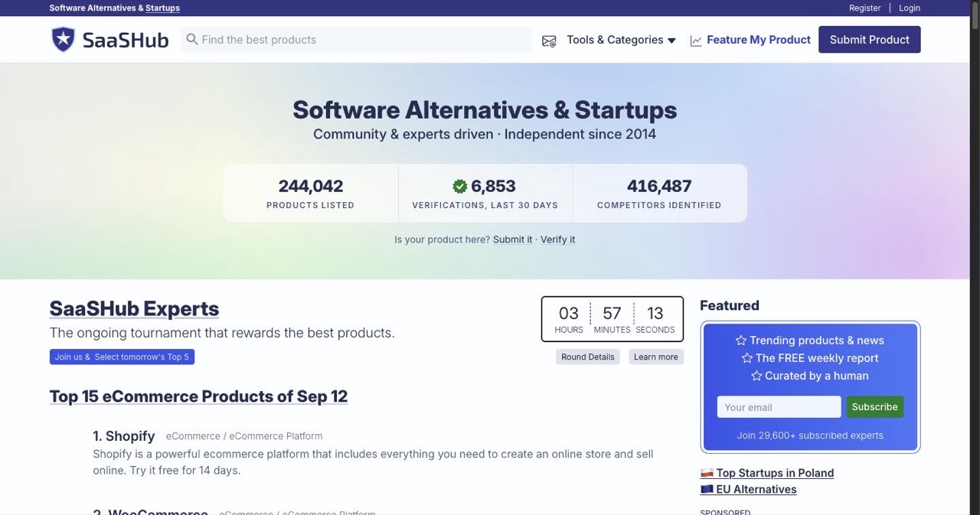980x515 pixels.
Task: Select the countdown timer box
Action: point(612,319)
